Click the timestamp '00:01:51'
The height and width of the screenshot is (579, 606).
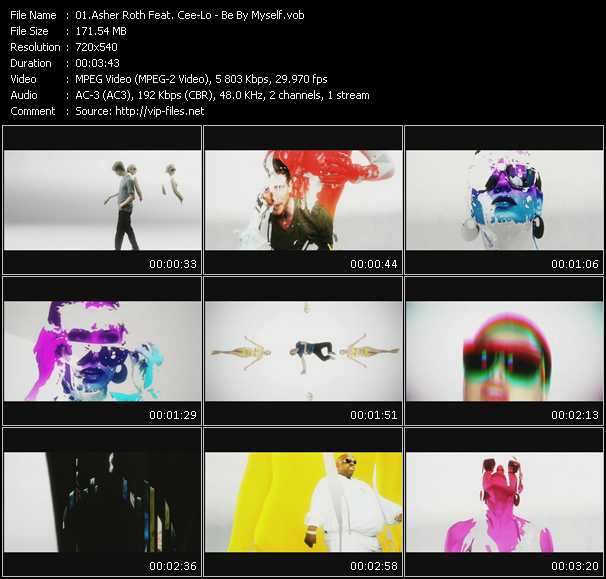click(374, 415)
